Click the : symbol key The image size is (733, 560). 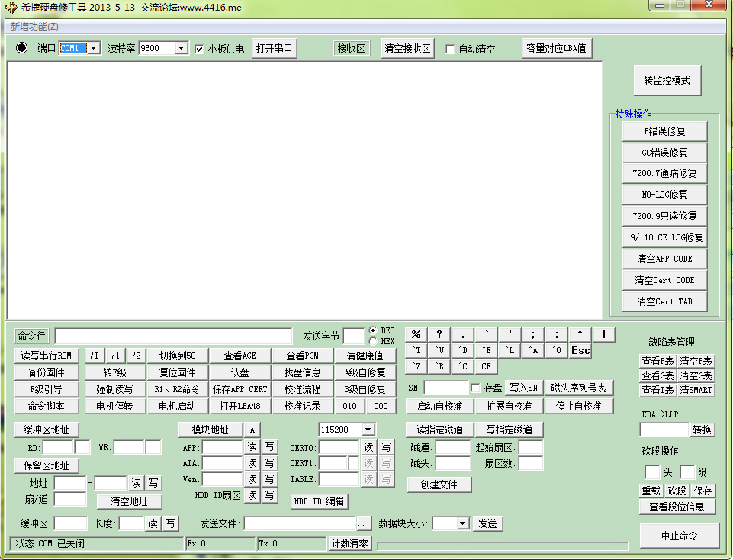(556, 335)
